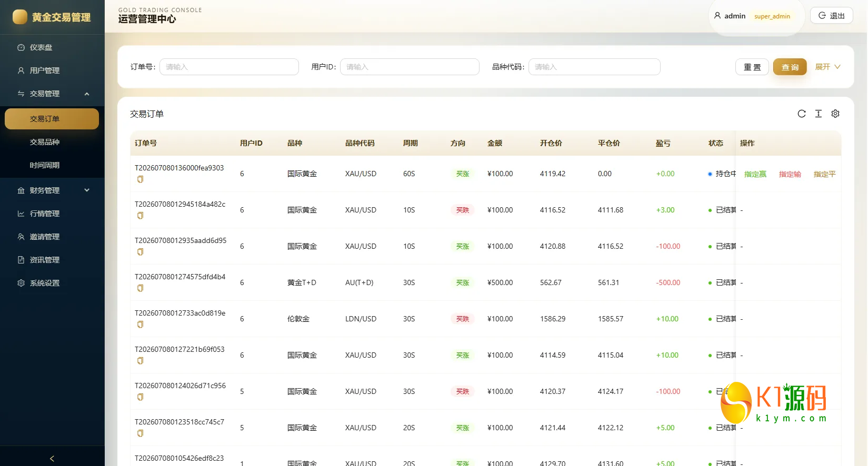
Task: Copy order number T202607080136000fea9303
Action: click(x=141, y=179)
